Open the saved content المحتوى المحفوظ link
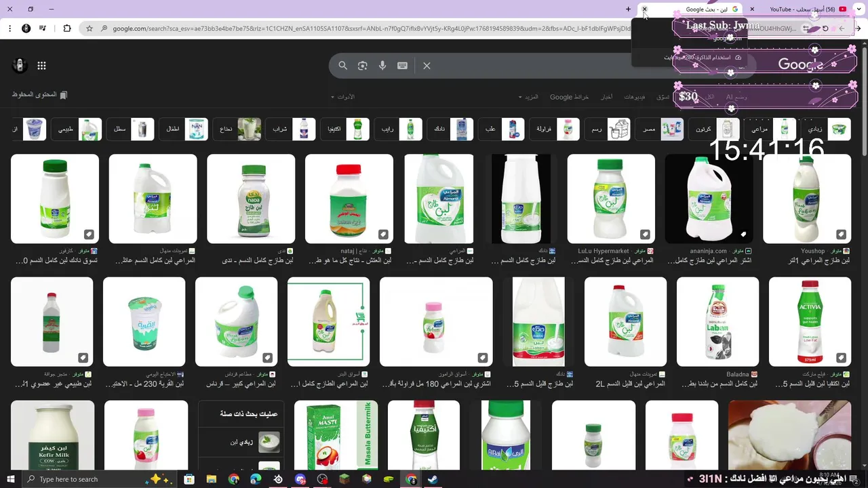The height and width of the screenshot is (488, 868). coord(39,95)
